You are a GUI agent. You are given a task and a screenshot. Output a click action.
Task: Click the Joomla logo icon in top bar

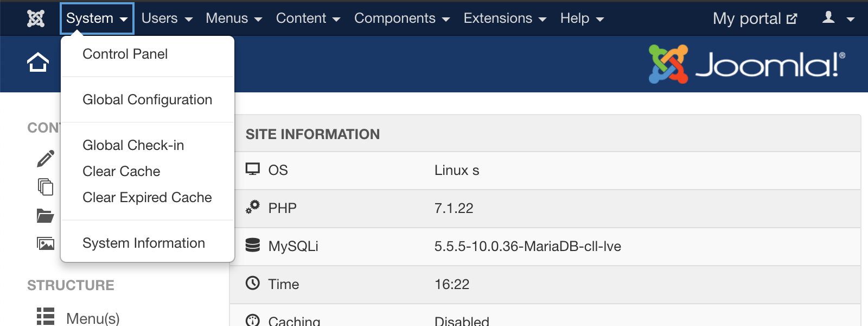[x=36, y=18]
